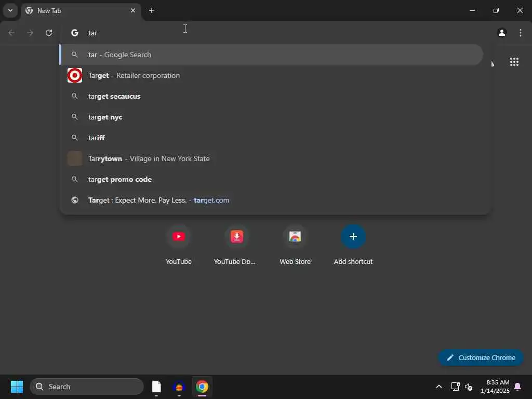Open network status tray icon

[455, 387]
